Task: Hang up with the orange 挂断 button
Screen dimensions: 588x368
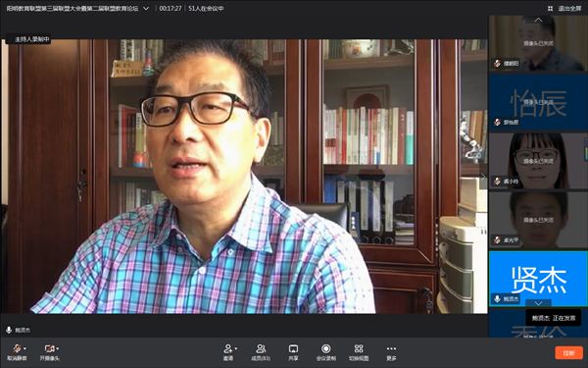Action: point(568,353)
